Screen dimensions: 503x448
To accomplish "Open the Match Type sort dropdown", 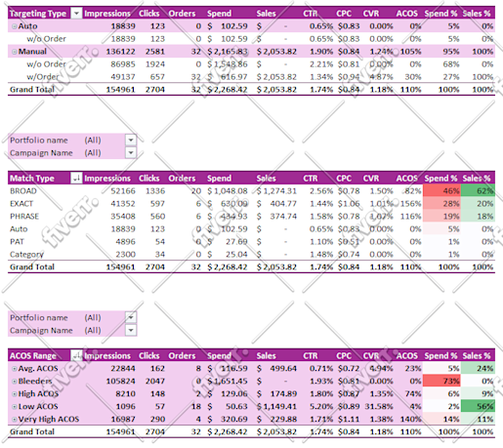I will (76, 179).
